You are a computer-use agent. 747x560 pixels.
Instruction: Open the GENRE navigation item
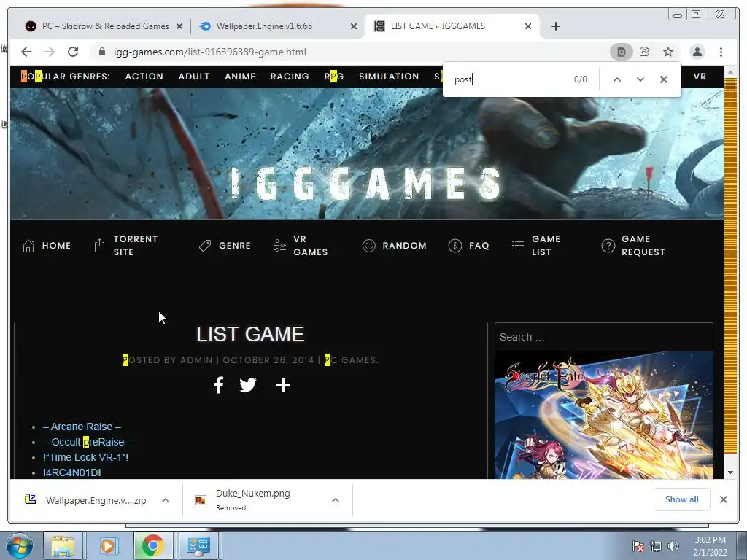(235, 246)
